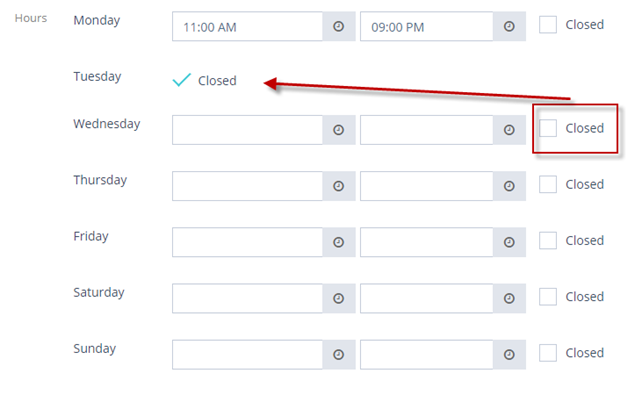Open Monday closing time clock picker

click(x=509, y=27)
